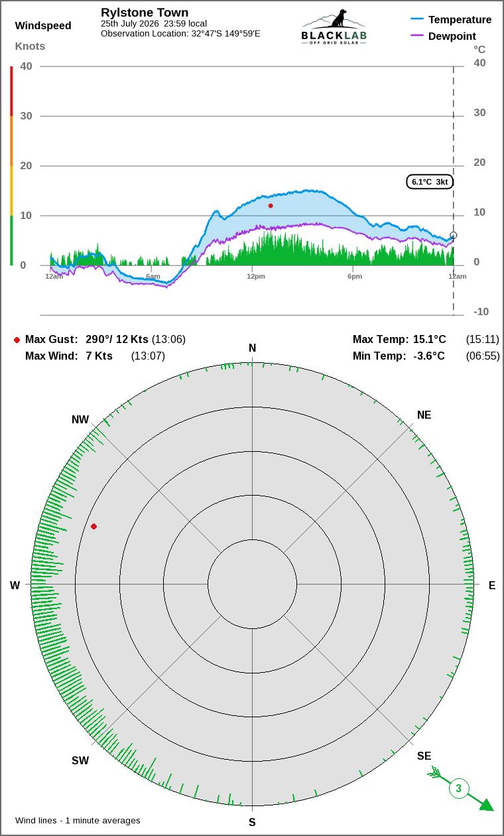Click the N compass label
504x836 pixels.
tap(252, 348)
